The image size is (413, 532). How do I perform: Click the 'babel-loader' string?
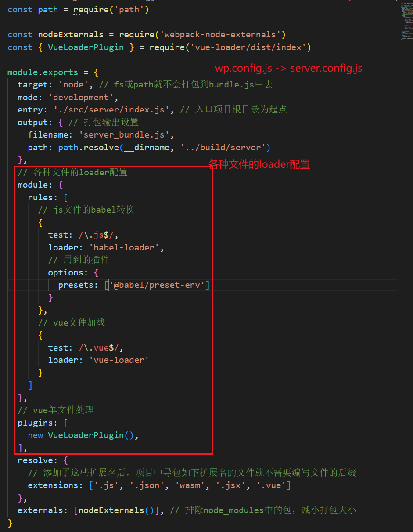click(x=124, y=248)
